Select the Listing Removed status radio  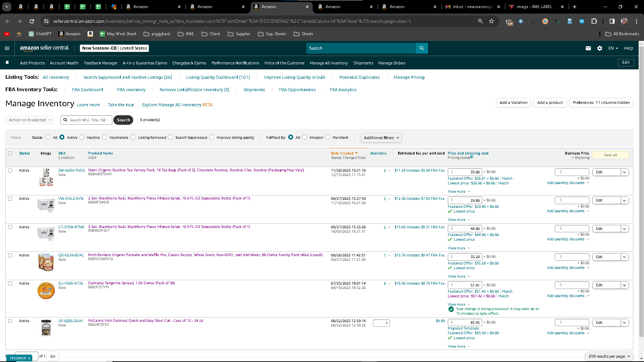click(133, 137)
